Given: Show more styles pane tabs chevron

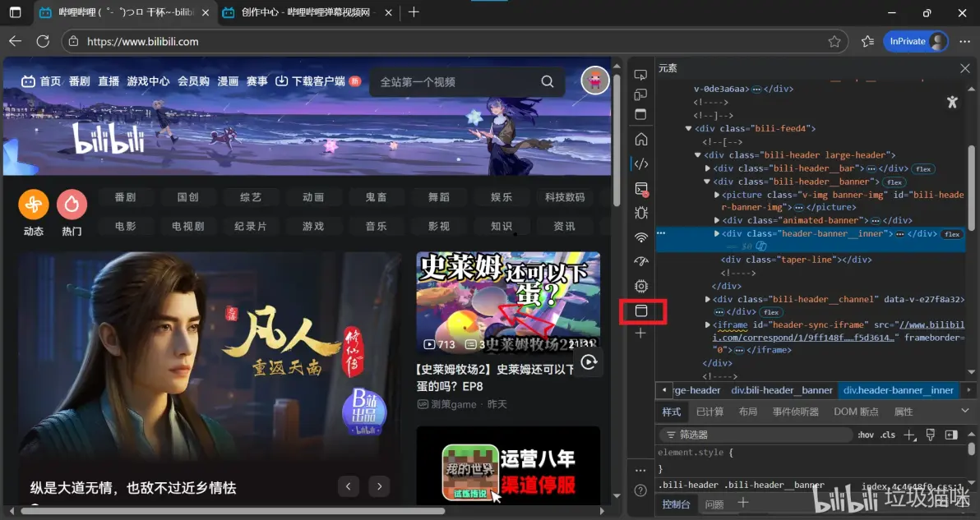Looking at the screenshot, I should pyautogui.click(x=965, y=411).
